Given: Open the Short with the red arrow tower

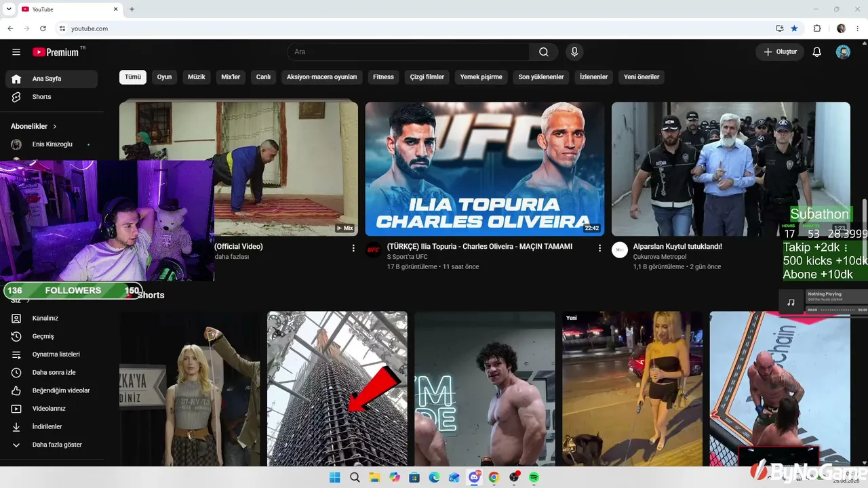Looking at the screenshot, I should (337, 388).
